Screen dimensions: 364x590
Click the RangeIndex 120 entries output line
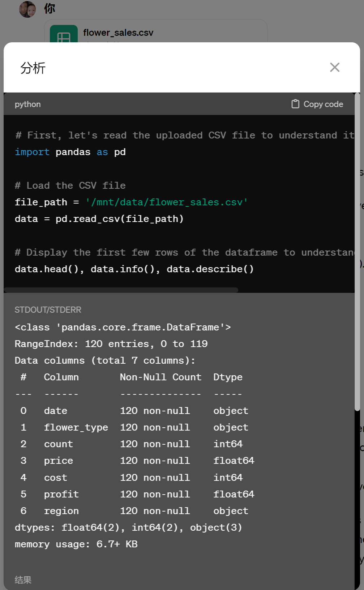pos(111,344)
